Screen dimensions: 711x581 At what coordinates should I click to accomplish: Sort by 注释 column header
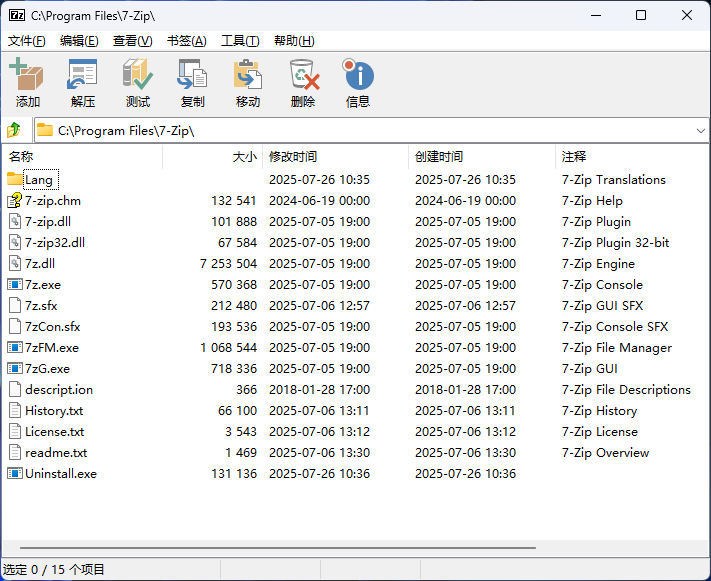click(632, 156)
